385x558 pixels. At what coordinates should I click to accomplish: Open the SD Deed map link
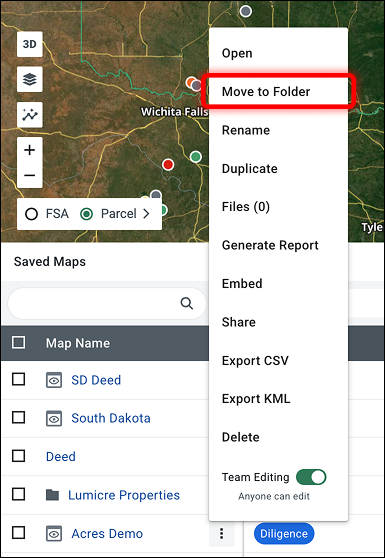click(96, 380)
